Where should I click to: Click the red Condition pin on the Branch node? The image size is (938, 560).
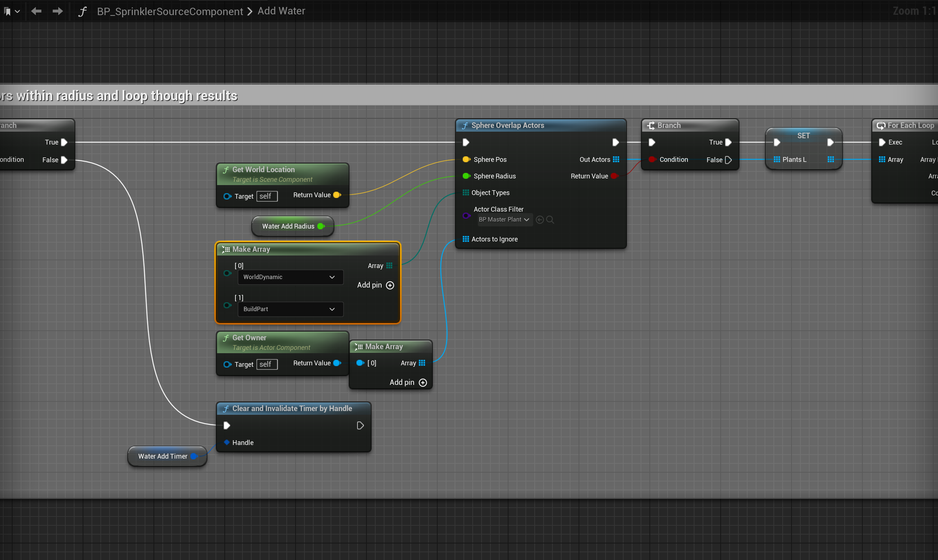point(652,159)
